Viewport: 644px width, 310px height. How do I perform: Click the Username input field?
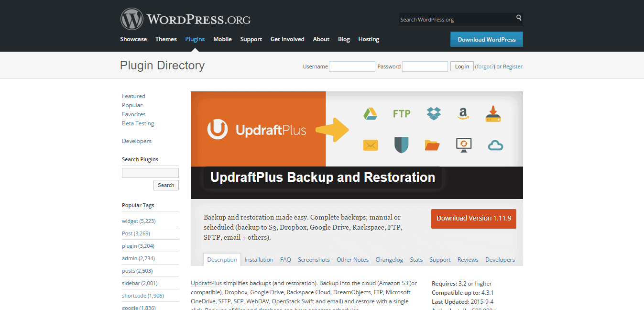point(352,66)
